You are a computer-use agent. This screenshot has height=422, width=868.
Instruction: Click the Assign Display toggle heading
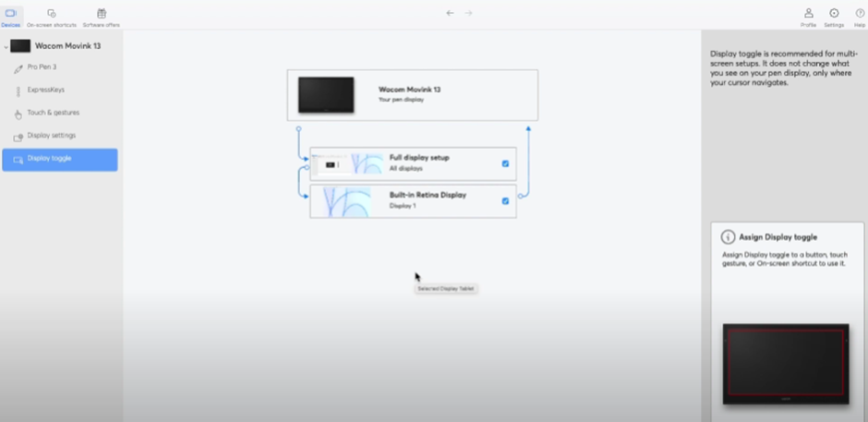(778, 237)
